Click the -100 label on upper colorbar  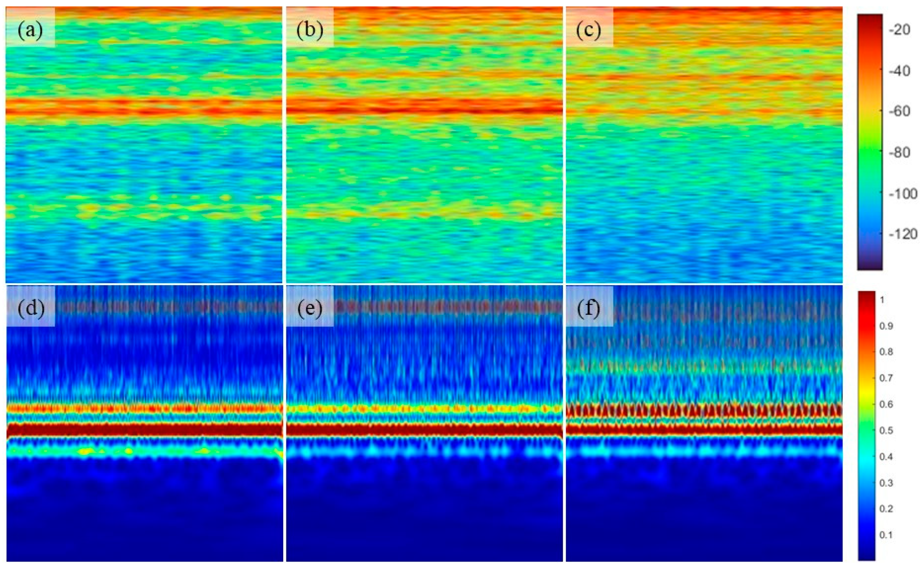click(903, 193)
